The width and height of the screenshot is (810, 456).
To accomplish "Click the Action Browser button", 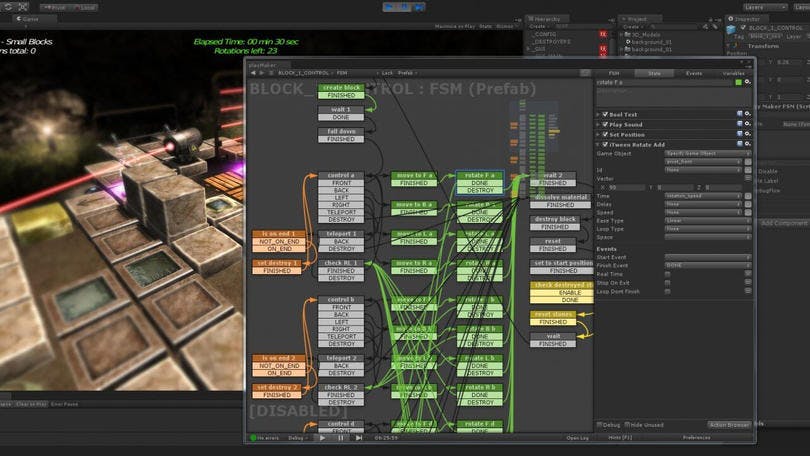I will (x=729, y=424).
